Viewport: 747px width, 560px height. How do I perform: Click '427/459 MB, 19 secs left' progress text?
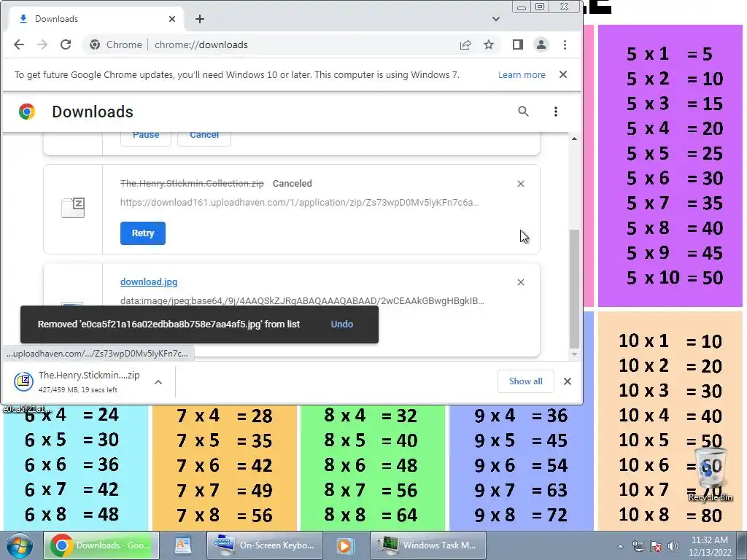click(78, 390)
